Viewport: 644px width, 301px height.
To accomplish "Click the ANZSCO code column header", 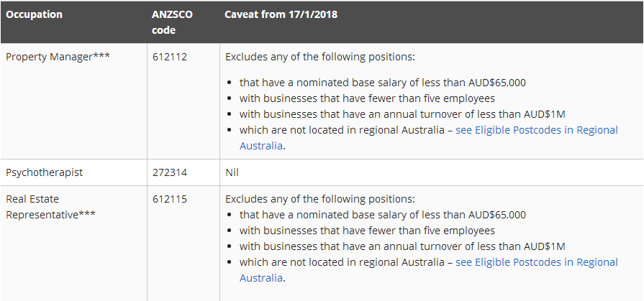I will point(172,22).
